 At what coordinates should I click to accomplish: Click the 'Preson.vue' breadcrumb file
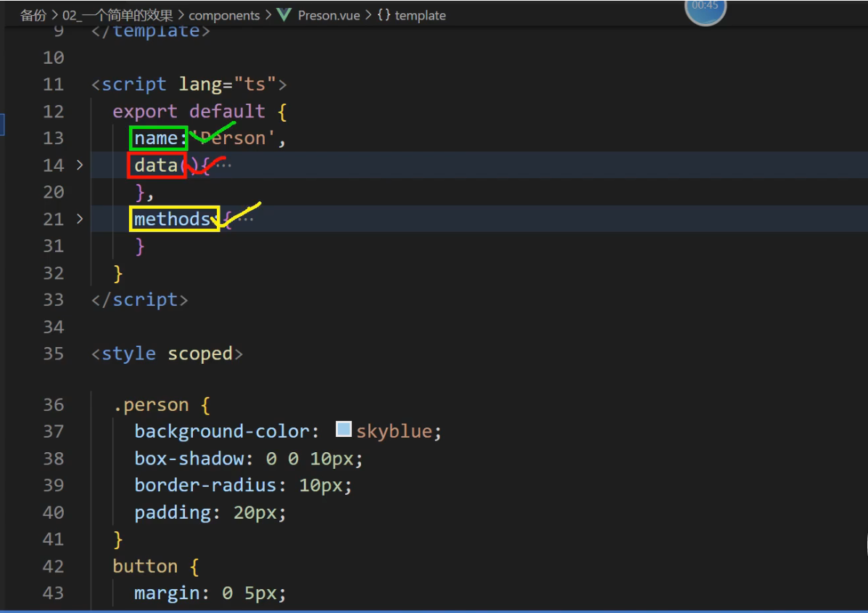(328, 15)
